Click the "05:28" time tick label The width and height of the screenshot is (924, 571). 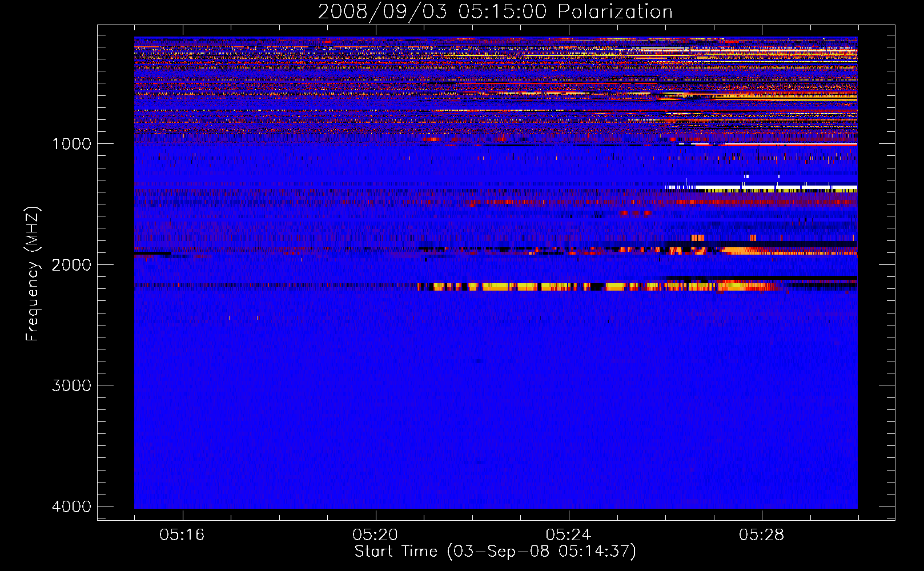[761, 535]
